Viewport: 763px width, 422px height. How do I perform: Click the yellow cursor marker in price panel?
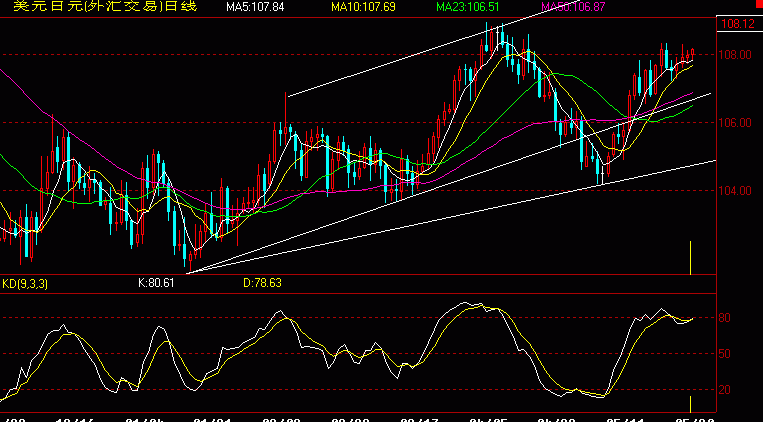690,257
